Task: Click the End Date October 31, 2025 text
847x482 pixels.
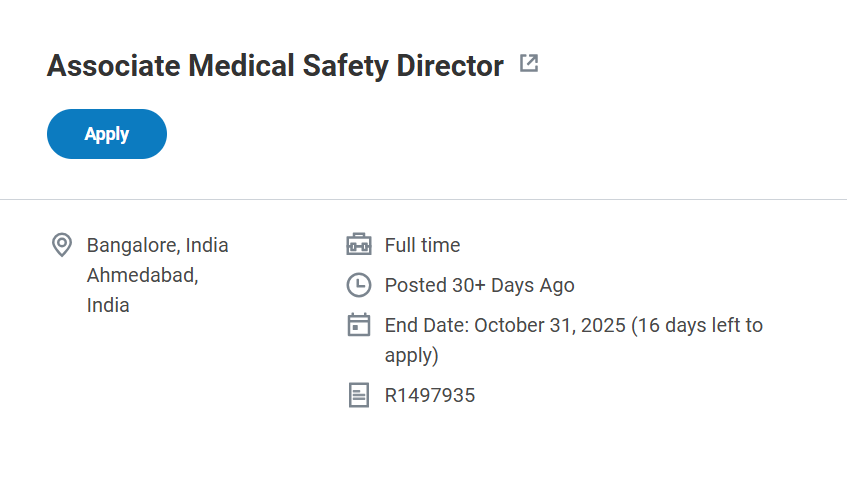Action: (505, 325)
